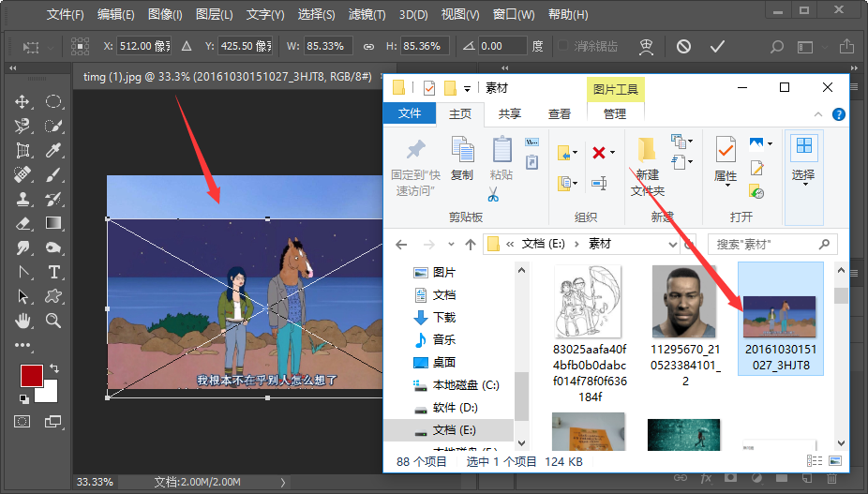This screenshot has width=868, height=494.
Task: Select the Custom Shape tool
Action: pyautogui.click(x=53, y=296)
